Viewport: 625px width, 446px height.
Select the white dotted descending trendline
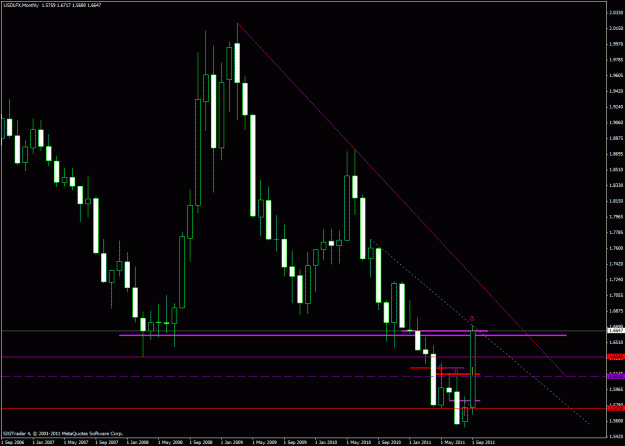[x=480, y=332]
